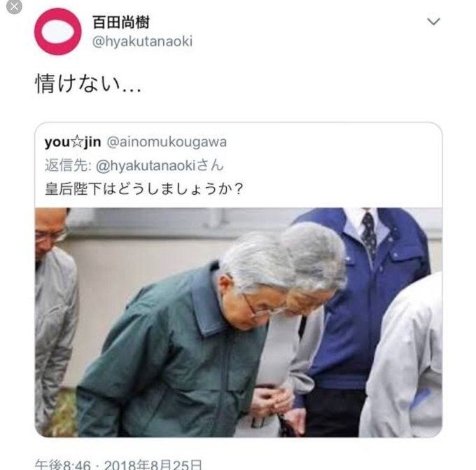Visit the @hyakutanaoki handle under the author name
Viewport: 476px width, 470px height.
[x=142, y=41]
